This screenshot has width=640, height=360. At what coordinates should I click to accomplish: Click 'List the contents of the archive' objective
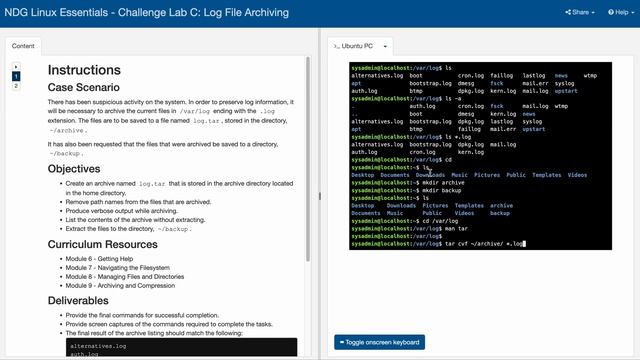pos(135,220)
